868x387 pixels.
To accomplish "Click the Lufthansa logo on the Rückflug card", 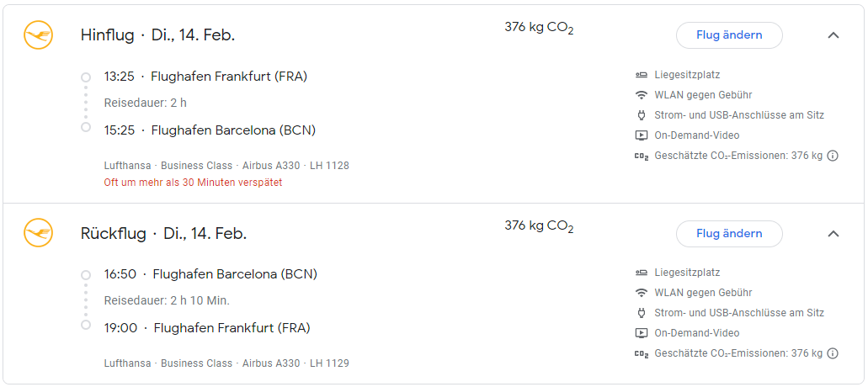I will 38,233.
